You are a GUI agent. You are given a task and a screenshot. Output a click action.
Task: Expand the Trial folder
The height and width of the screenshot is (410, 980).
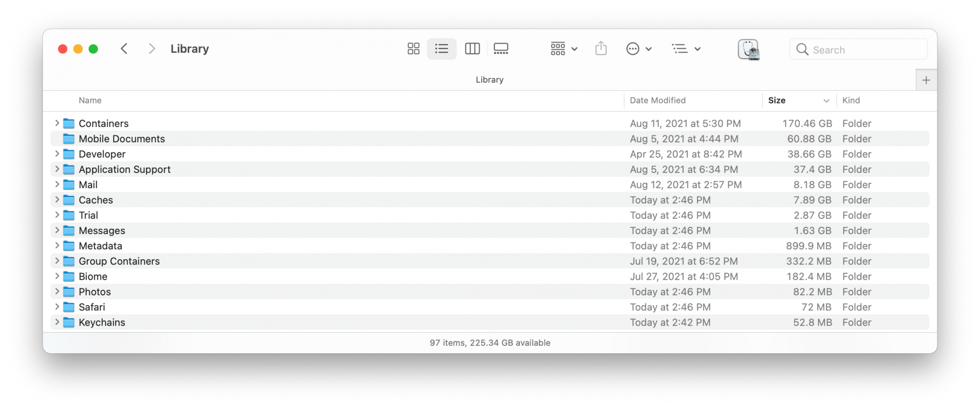coord(57,215)
